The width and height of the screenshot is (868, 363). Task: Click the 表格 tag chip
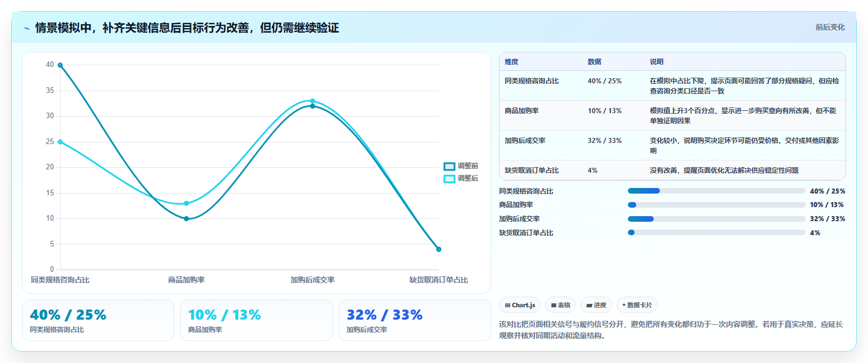click(560, 305)
